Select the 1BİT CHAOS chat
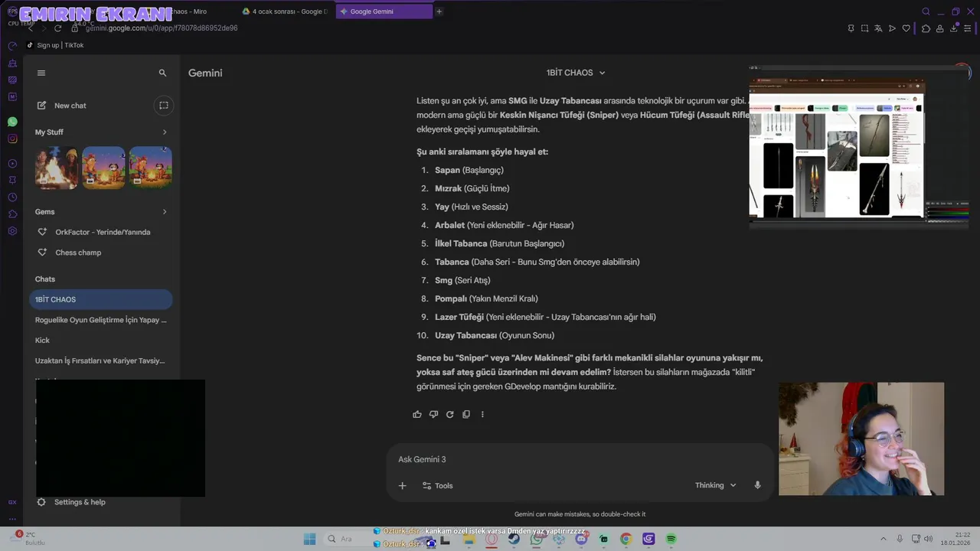This screenshot has width=980, height=551. [101, 299]
